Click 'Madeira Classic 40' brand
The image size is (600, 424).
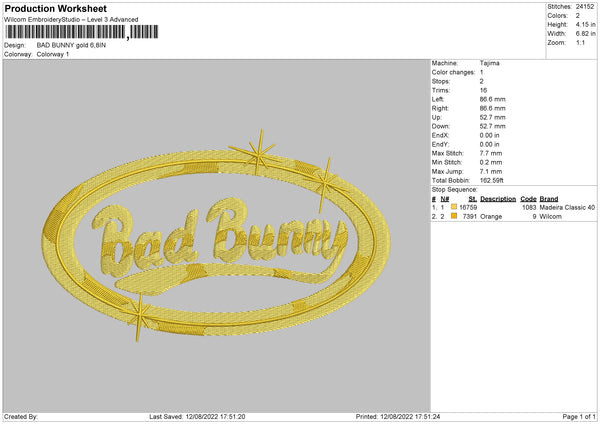click(567, 207)
